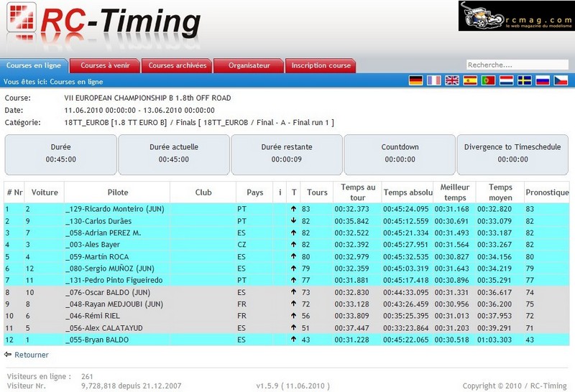
Task: Select the Swedish flag language icon
Action: coord(525,80)
